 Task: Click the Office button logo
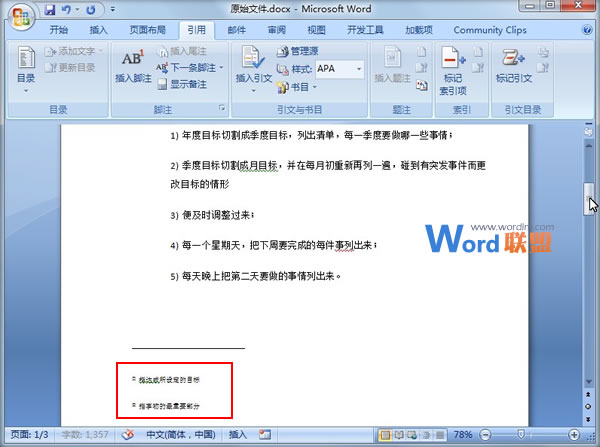click(21, 17)
